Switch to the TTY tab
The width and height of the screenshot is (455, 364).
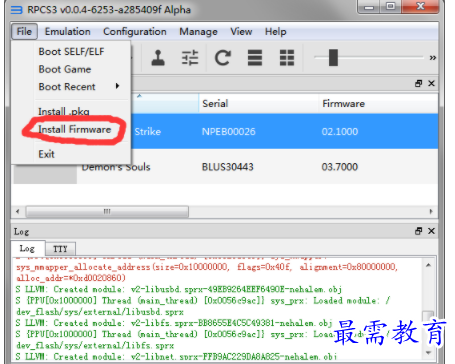[60, 249]
